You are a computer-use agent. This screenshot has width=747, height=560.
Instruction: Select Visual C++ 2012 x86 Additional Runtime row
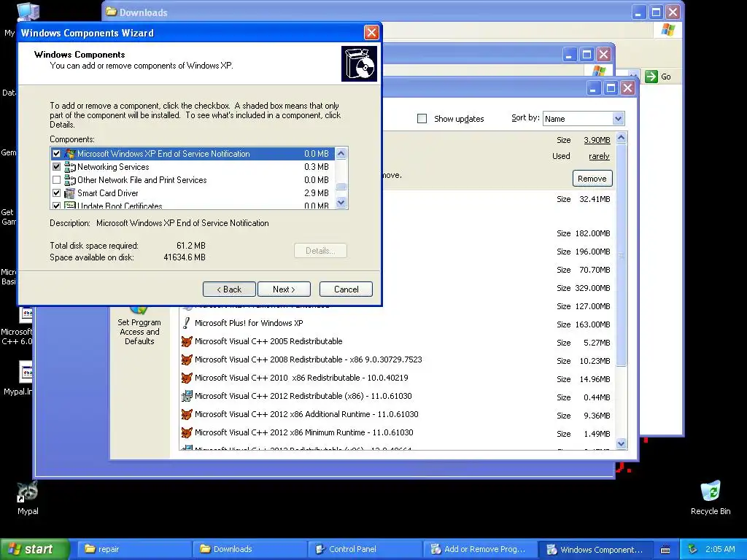pyautogui.click(x=398, y=414)
